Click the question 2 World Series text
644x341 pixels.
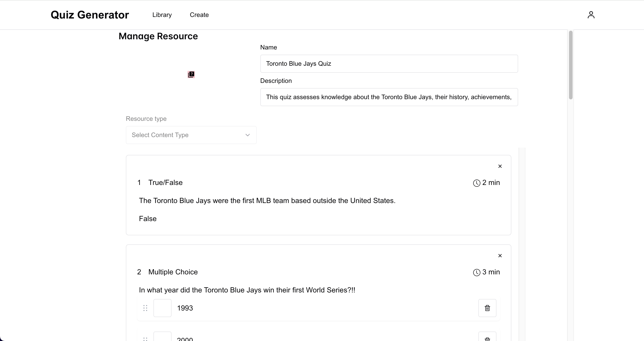pos(247,290)
